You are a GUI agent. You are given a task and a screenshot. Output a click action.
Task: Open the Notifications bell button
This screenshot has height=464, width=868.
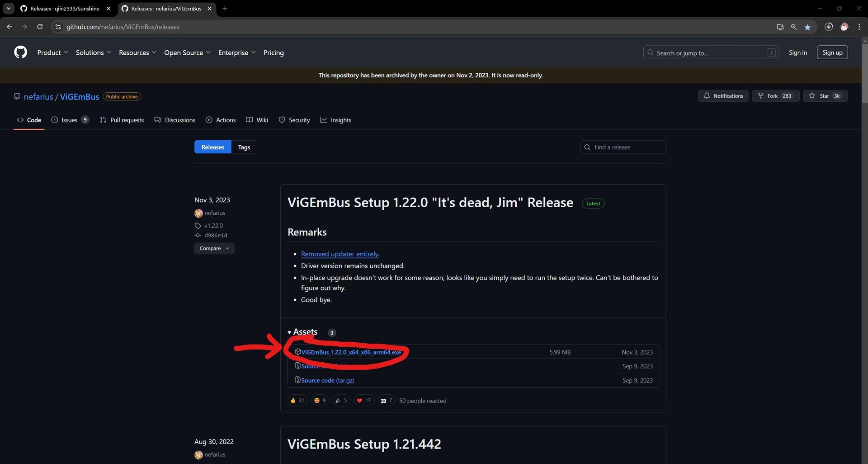(x=723, y=96)
